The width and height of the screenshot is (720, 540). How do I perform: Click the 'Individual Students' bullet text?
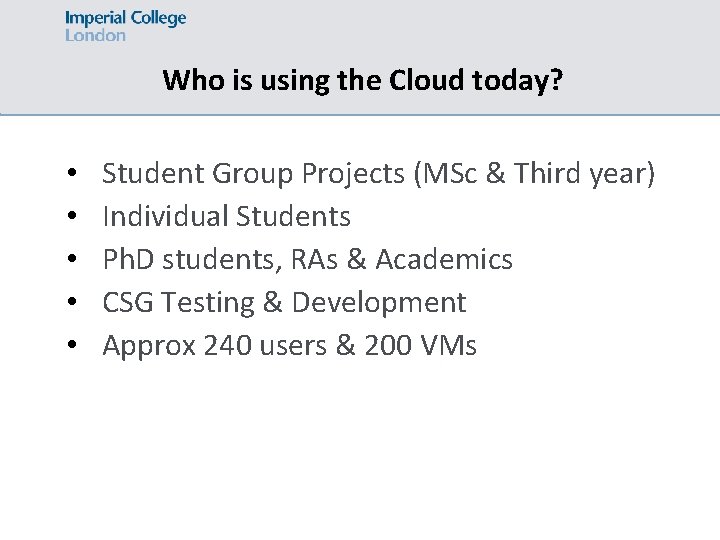(x=227, y=216)
